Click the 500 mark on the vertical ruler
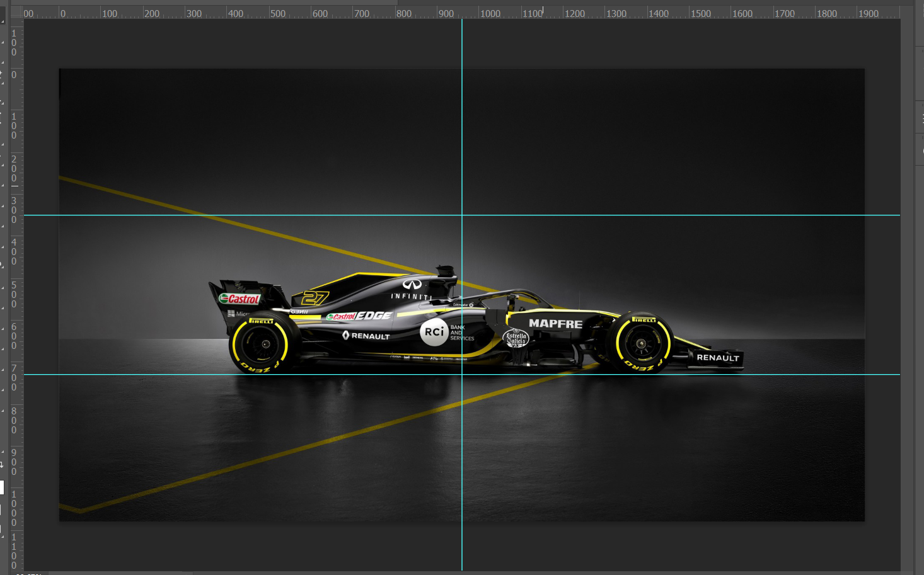Viewport: 924px width, 575px height. 14,295
